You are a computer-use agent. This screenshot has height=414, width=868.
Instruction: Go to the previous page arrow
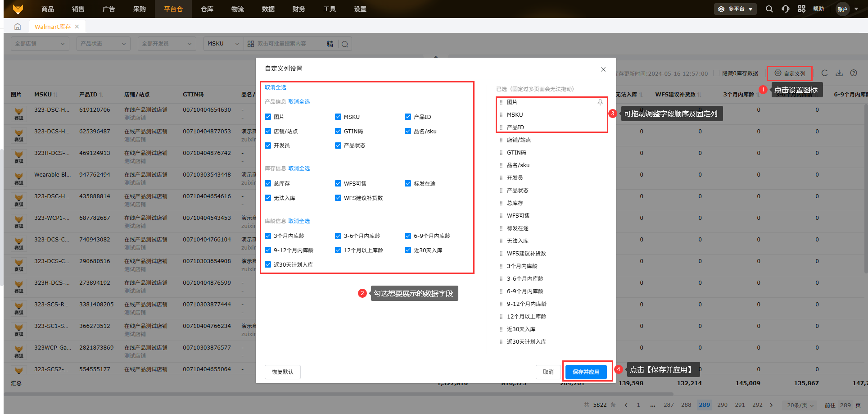[x=626, y=405]
